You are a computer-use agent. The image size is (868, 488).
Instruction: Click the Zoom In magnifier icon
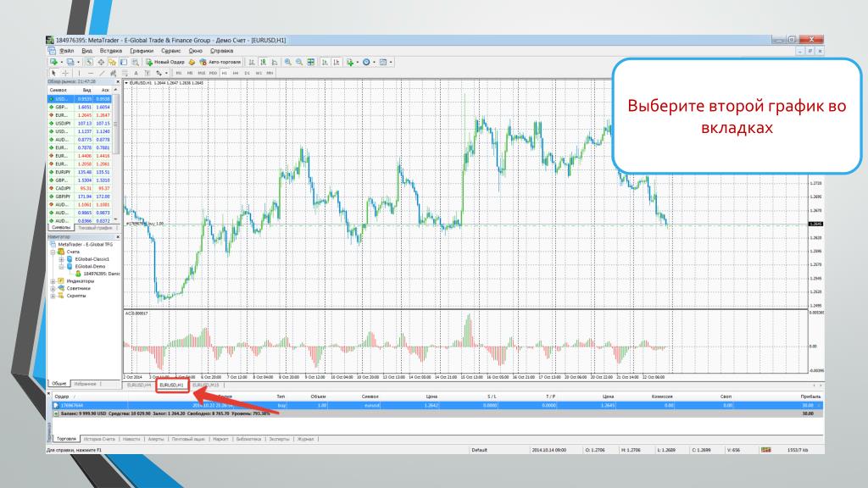click(288, 62)
